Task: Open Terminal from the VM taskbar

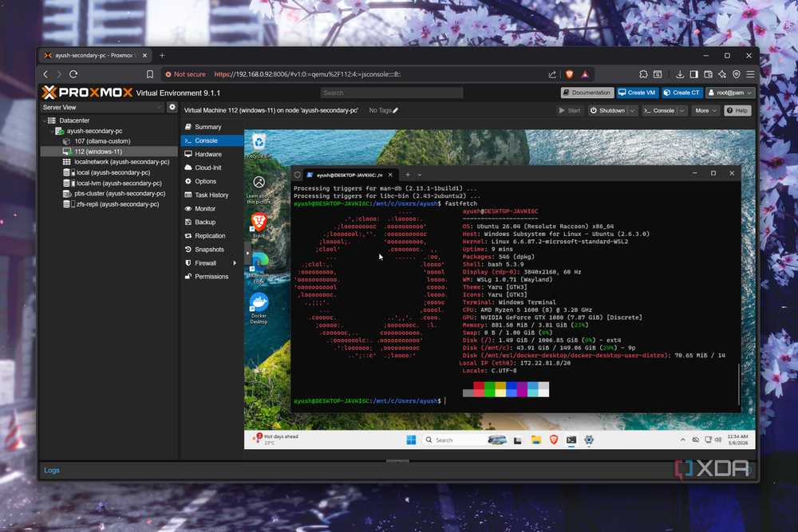Action: pos(571,440)
